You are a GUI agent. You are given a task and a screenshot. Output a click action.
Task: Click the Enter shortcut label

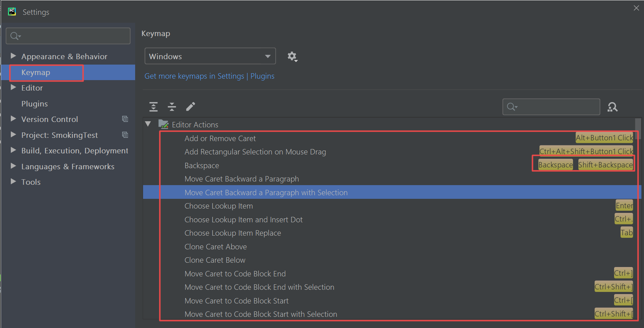(624, 206)
